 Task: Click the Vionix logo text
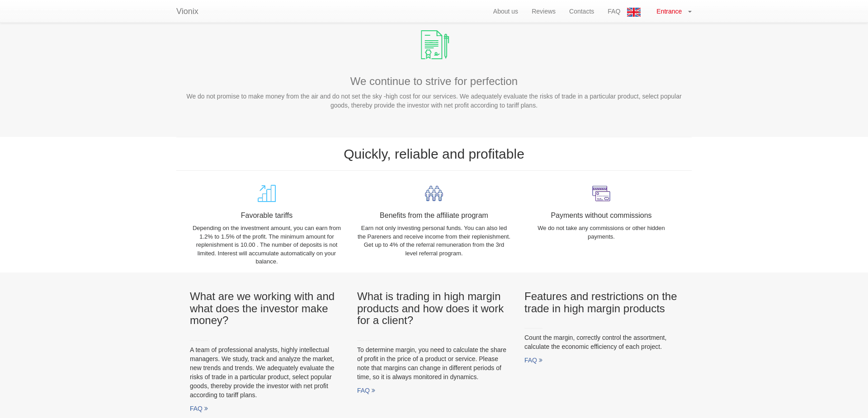(187, 11)
